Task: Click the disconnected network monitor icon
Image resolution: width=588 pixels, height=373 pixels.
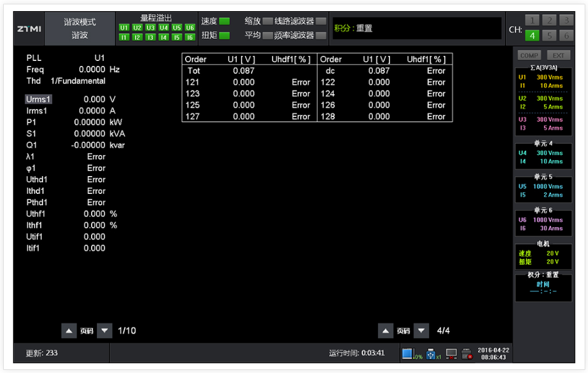Action: 451,354
